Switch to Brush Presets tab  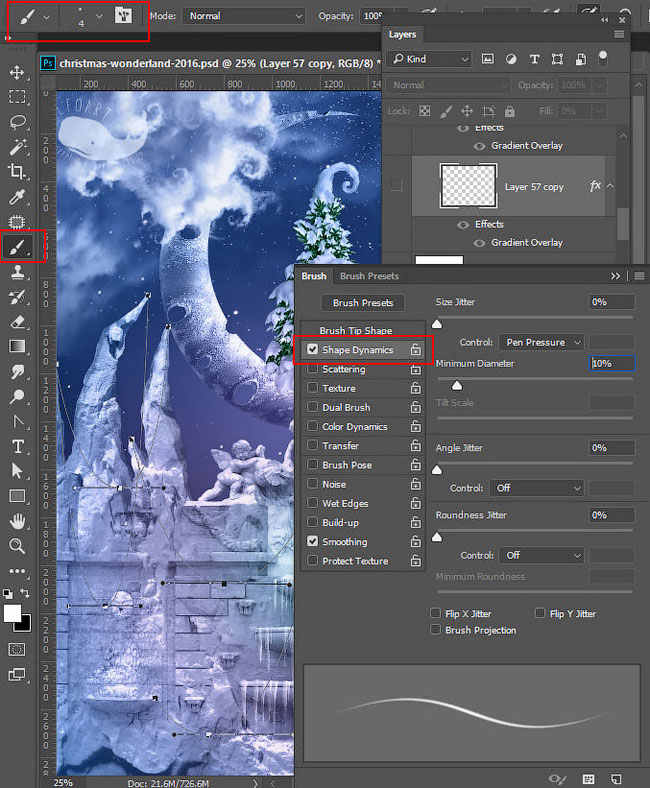point(369,276)
